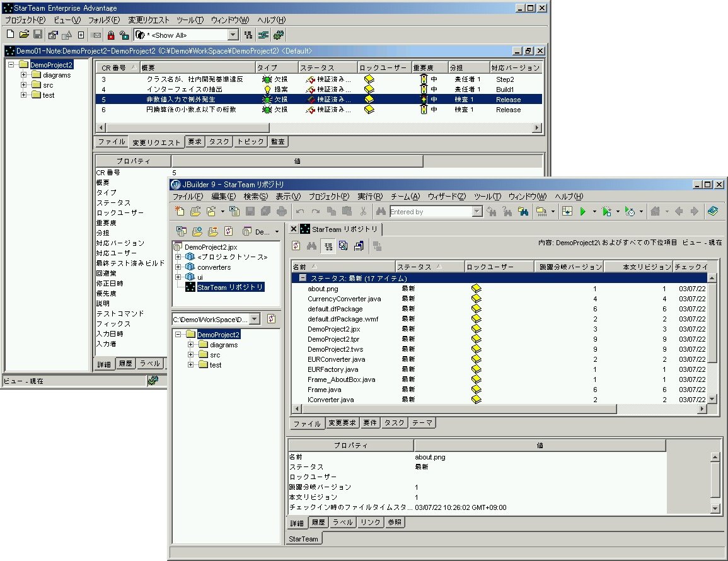Click the Undo arrow in JBuilder toolbar
Image resolution: width=728 pixels, height=561 pixels.
[x=300, y=211]
